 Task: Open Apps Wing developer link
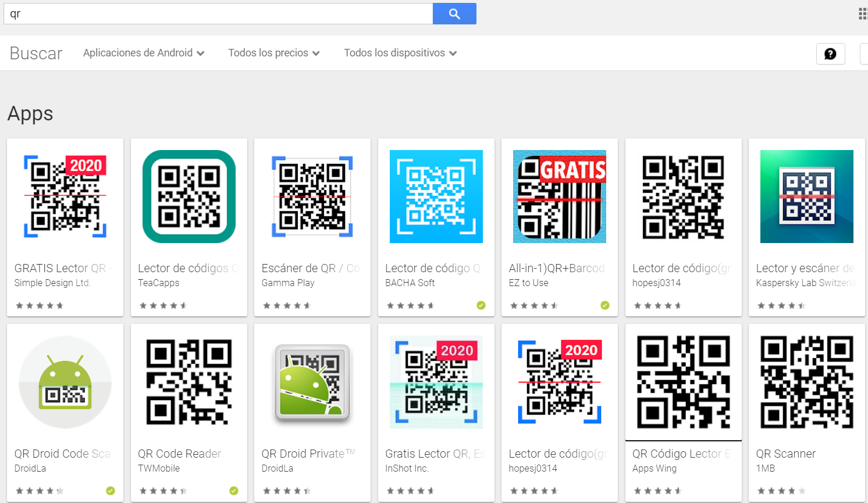coord(654,468)
